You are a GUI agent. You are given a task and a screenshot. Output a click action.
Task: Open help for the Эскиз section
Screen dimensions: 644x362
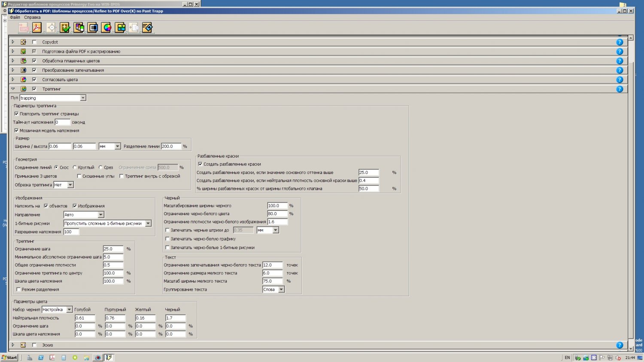[620, 345]
